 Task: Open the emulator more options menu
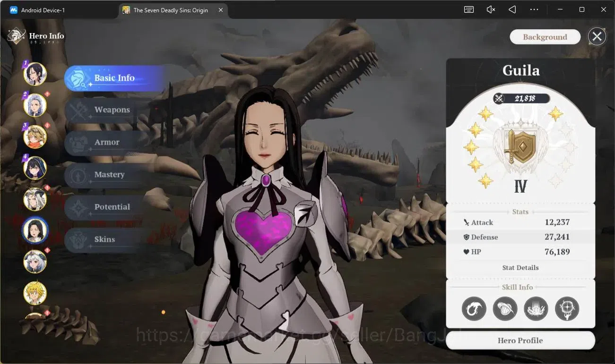(534, 9)
